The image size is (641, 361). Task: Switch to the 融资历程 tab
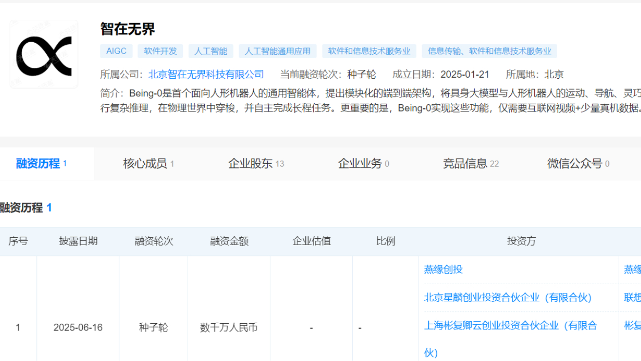click(x=41, y=164)
